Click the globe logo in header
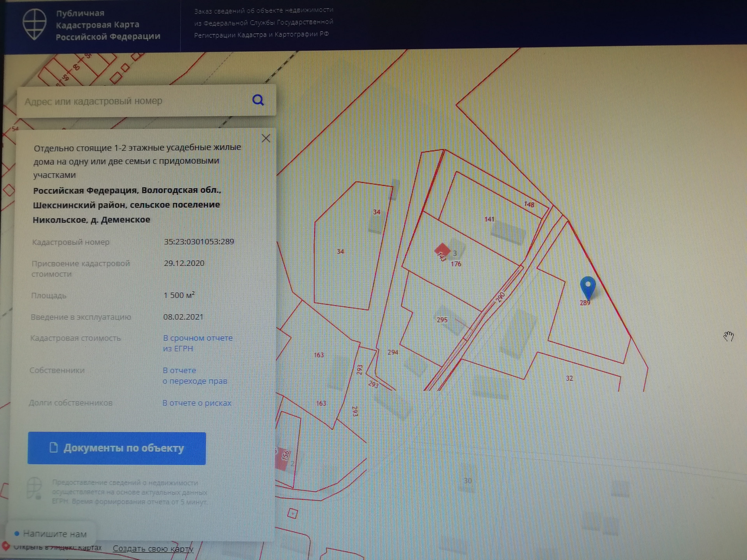This screenshot has width=747, height=560. 34,24
